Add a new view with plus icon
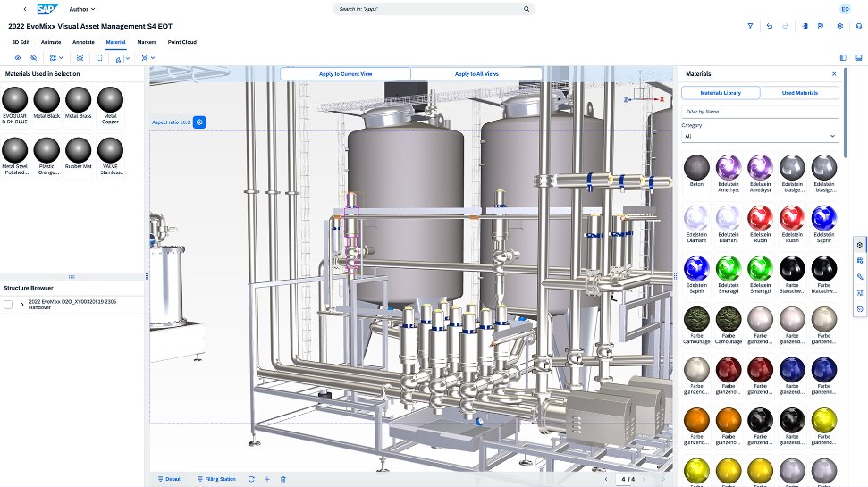Screen dimensions: 868x487 pos(266,479)
